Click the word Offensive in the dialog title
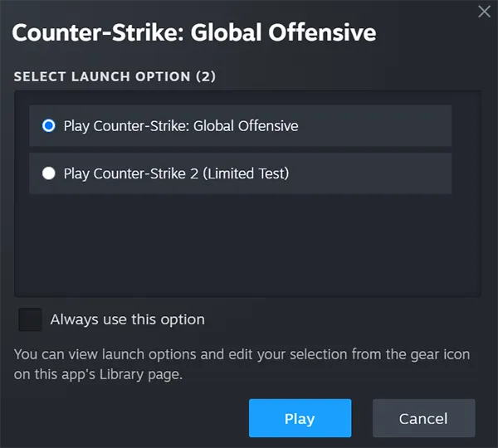Viewport: 498px width, 448px height. pyautogui.click(x=322, y=32)
